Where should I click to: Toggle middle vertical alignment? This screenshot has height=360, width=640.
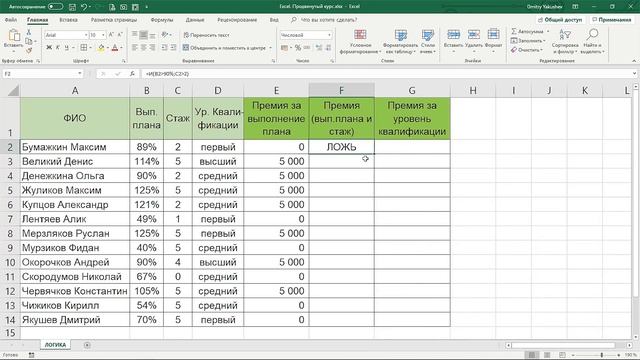pos(143,35)
